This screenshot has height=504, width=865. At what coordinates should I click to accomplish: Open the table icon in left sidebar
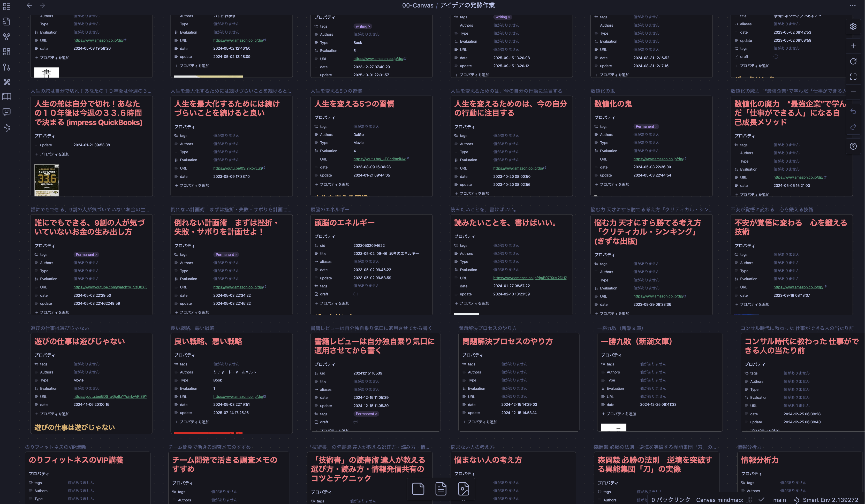click(x=6, y=97)
